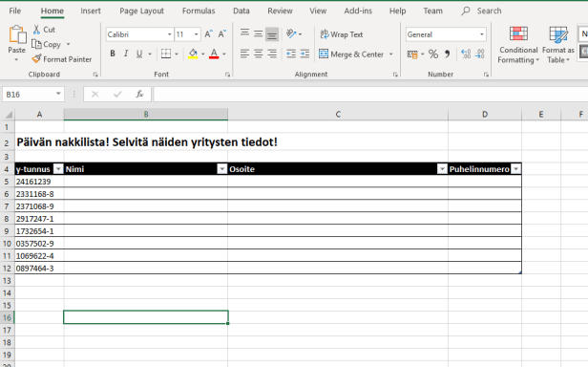Middle align the cell contents
588x367 pixels.
click(x=259, y=33)
